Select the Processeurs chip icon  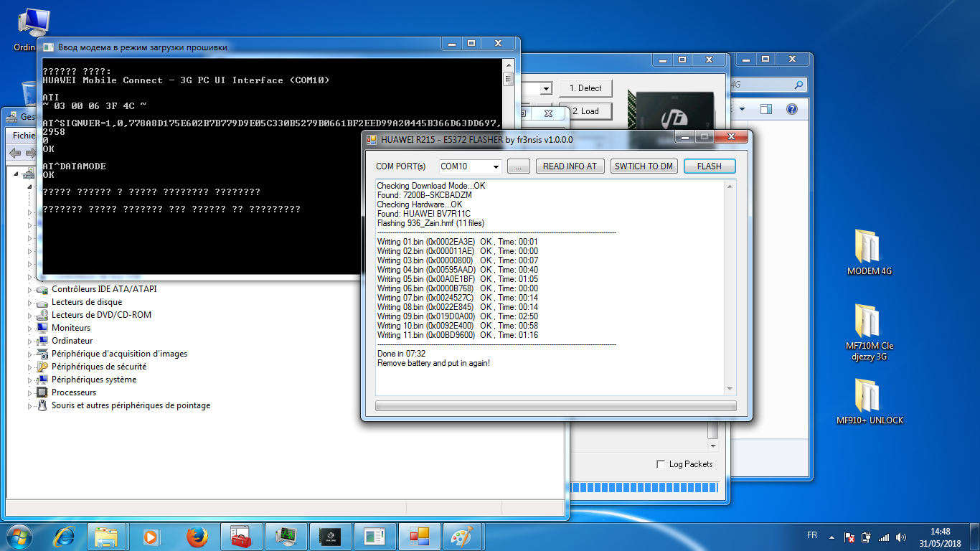tap(42, 392)
